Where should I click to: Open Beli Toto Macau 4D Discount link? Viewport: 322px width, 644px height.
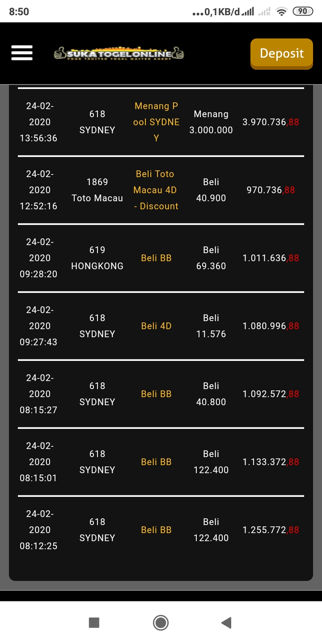156,190
